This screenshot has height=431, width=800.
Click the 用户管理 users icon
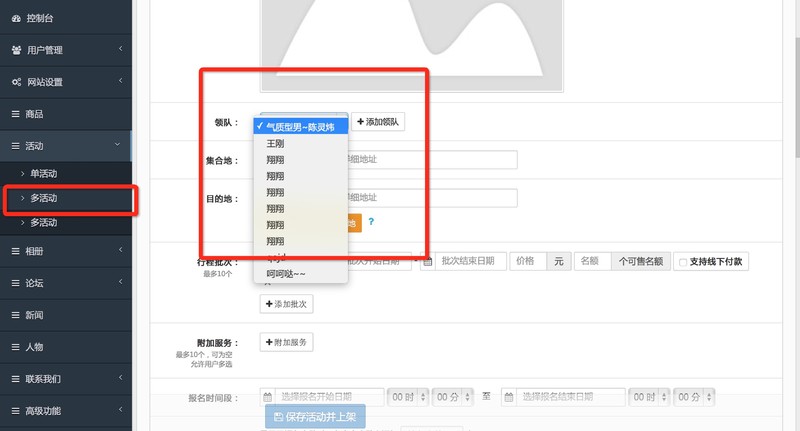click(x=16, y=50)
